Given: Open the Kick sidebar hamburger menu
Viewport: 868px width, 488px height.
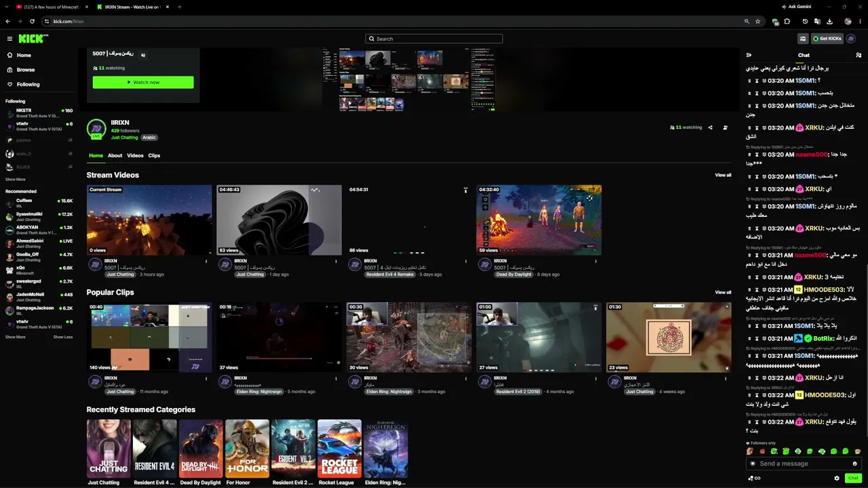Looking at the screenshot, I should pyautogui.click(x=9, y=39).
